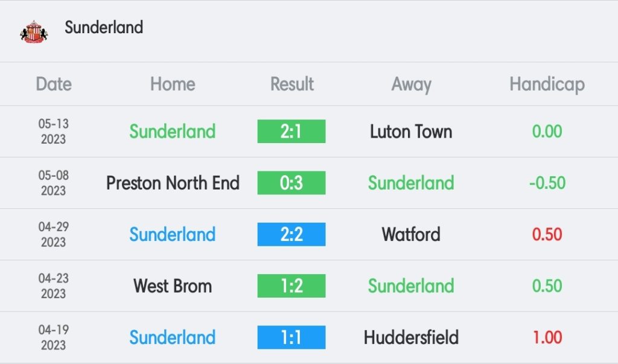The image size is (618, 364).
Task: Select the Home column header
Action: coord(173,84)
